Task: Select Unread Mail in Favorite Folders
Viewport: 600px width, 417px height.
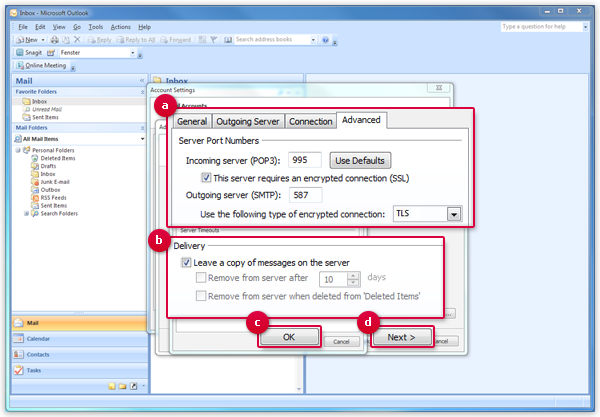Action: point(47,109)
